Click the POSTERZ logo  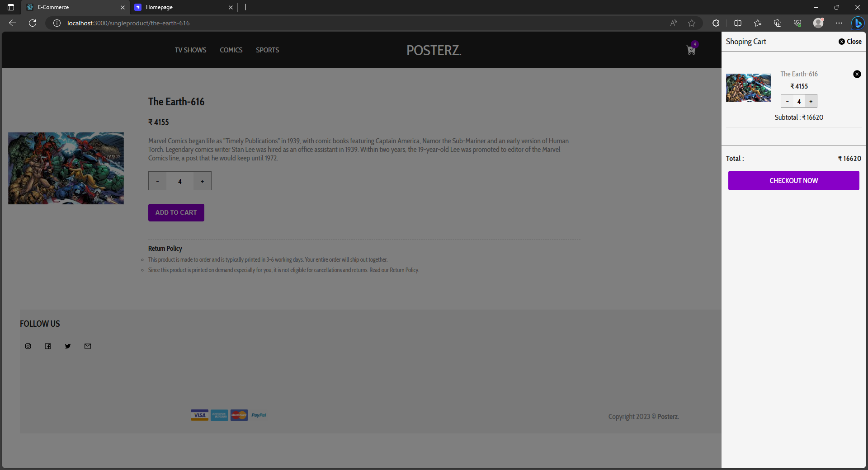(434, 50)
